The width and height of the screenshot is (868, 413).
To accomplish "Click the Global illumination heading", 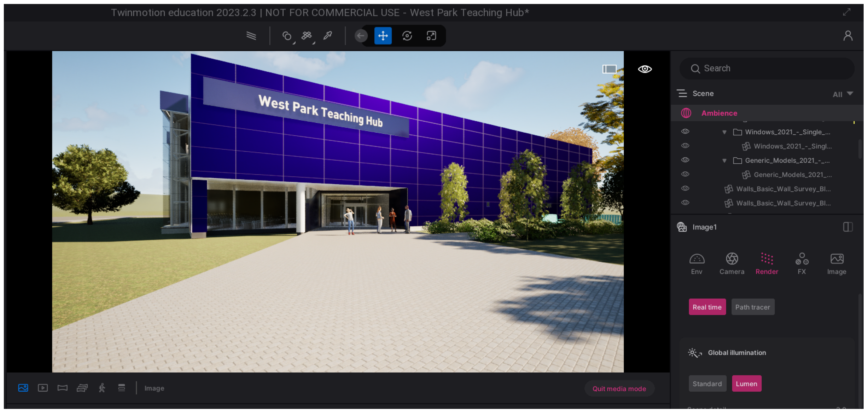I will [736, 353].
